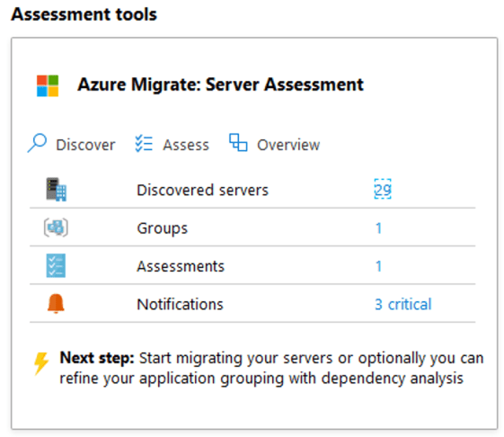Click the Assessments checklist icon
The image size is (504, 437).
56,265
